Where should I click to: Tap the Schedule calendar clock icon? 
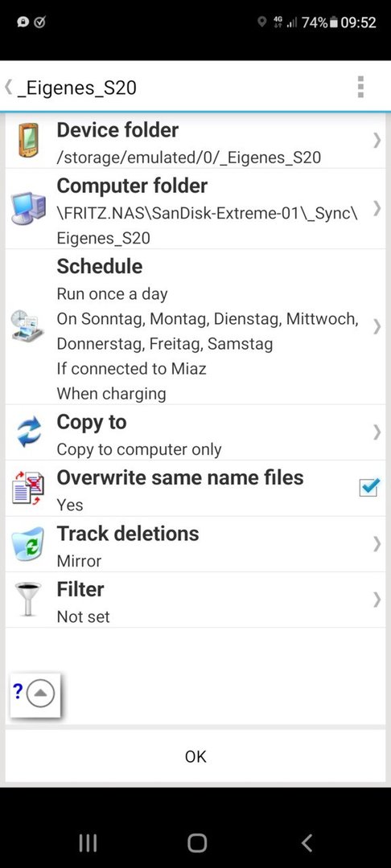click(28, 326)
